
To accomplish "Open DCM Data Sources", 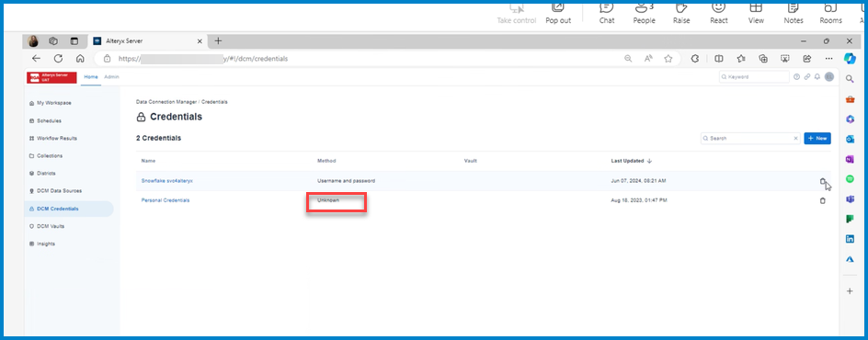I will [55, 191].
